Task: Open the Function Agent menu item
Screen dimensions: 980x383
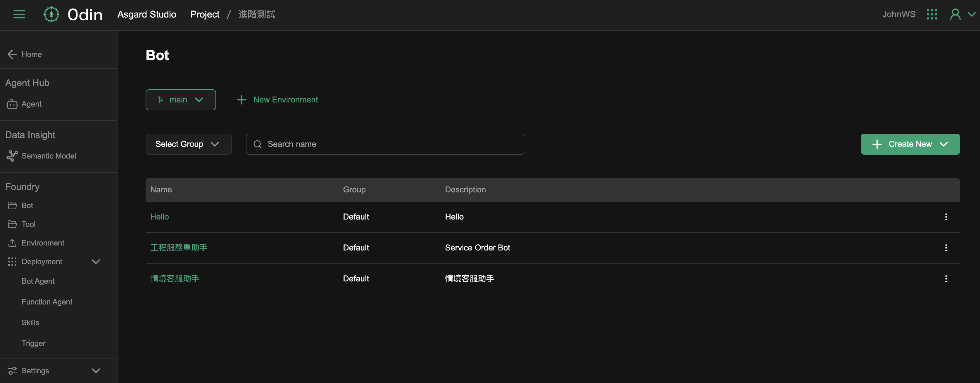Action: click(x=47, y=302)
